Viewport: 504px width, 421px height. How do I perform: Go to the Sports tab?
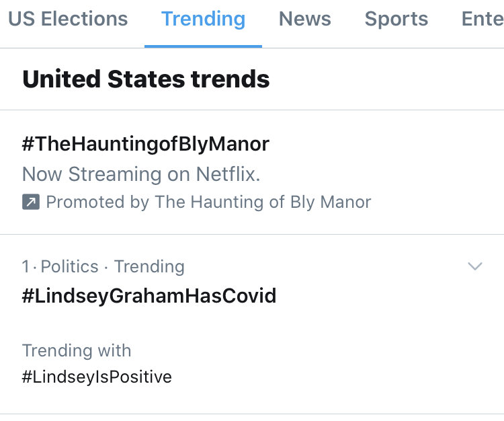coord(396,19)
